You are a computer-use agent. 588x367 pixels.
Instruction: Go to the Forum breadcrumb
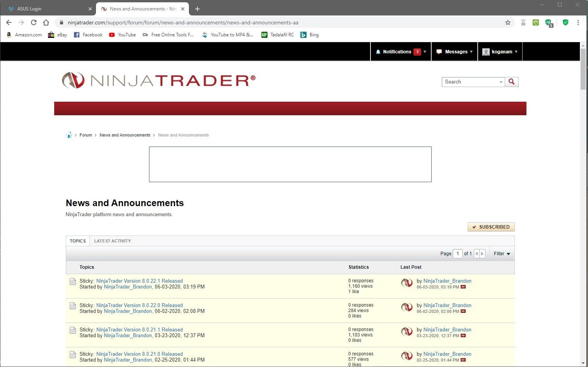click(86, 135)
